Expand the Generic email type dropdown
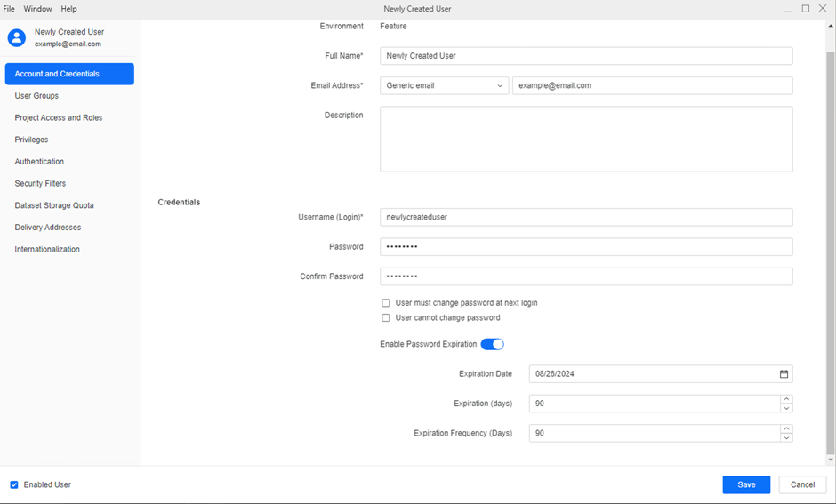The width and height of the screenshot is (836, 504). tap(444, 85)
